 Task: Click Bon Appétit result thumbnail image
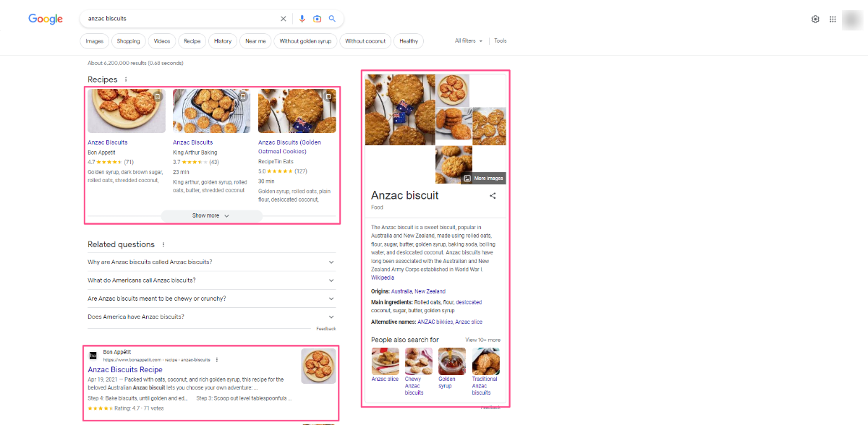pyautogui.click(x=318, y=366)
